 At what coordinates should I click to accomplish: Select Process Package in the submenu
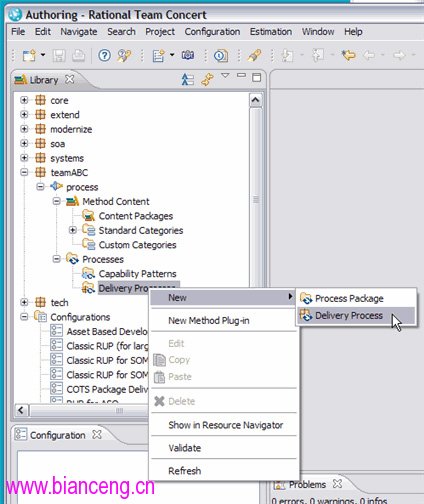(356, 298)
